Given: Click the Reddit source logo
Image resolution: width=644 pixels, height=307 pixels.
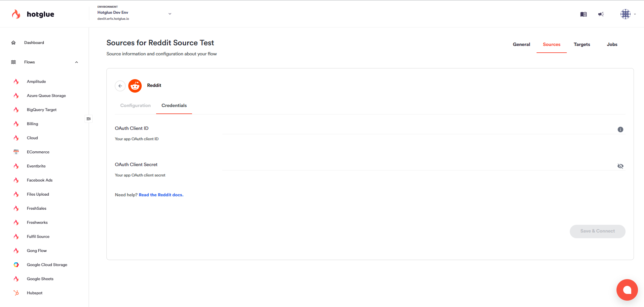Looking at the screenshot, I should [x=135, y=86].
